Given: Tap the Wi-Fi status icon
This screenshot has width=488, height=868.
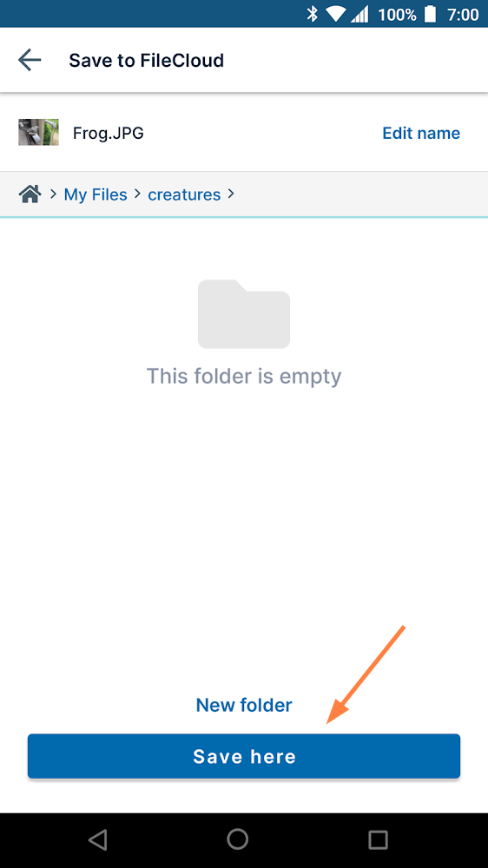Looking at the screenshot, I should 336,15.
